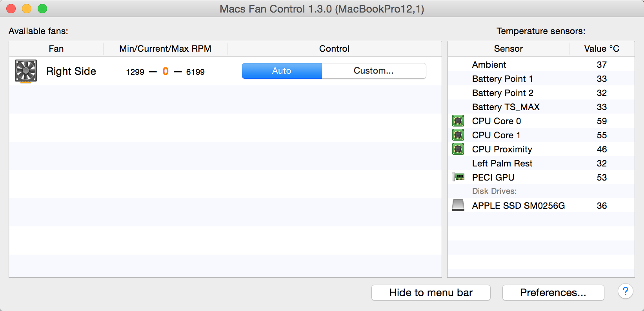Click the CPU Proximity chip icon
The image size is (644, 311).
coord(458,149)
